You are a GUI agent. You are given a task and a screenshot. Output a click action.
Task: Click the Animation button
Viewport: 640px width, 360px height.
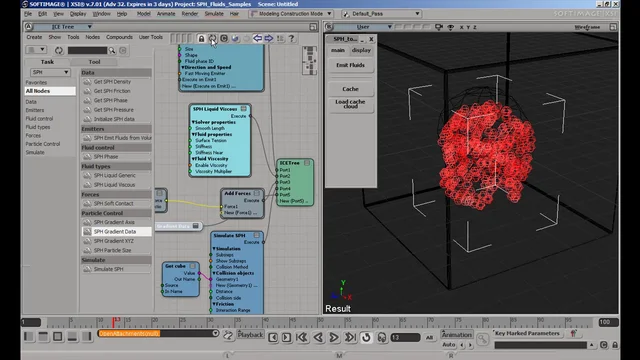[x=457, y=335]
